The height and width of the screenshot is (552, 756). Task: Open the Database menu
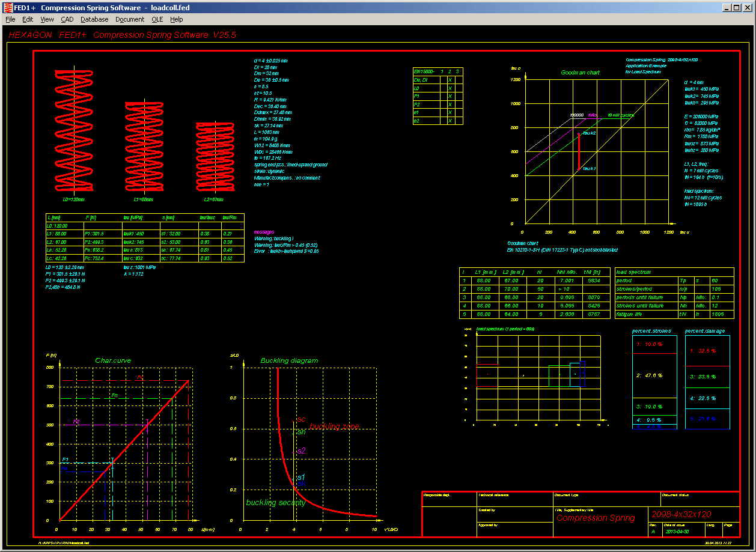point(94,19)
